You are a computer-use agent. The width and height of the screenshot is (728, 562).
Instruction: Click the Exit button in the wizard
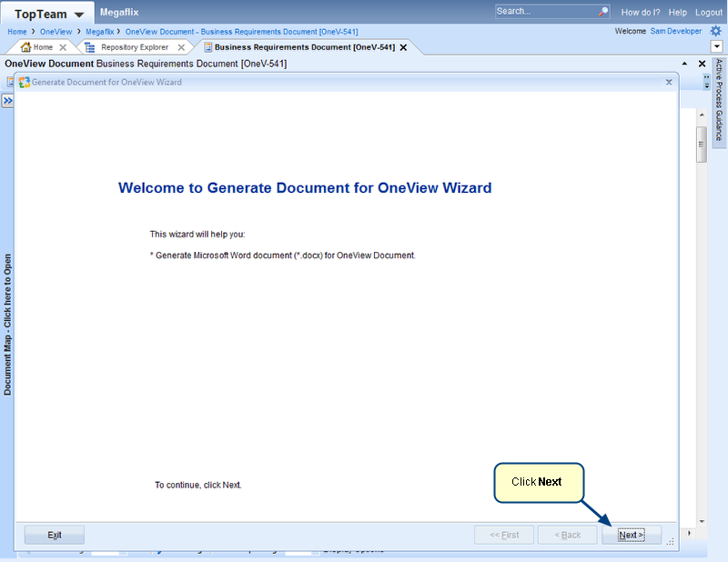[55, 535]
